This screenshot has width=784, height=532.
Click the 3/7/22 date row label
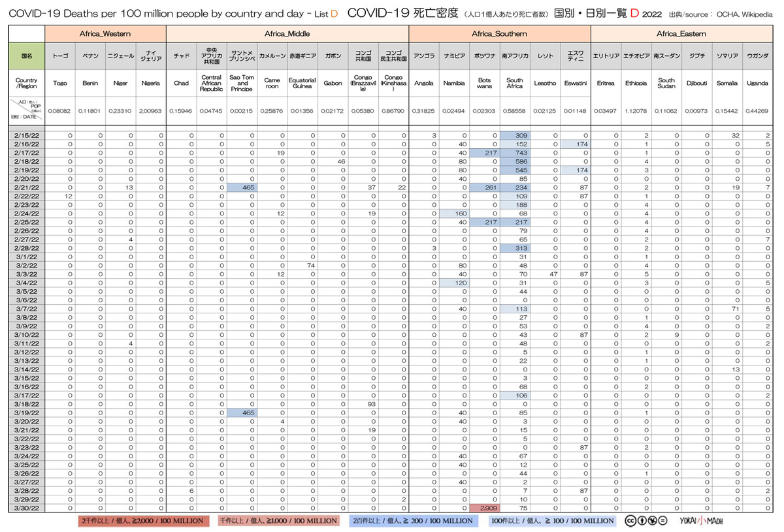(27, 308)
